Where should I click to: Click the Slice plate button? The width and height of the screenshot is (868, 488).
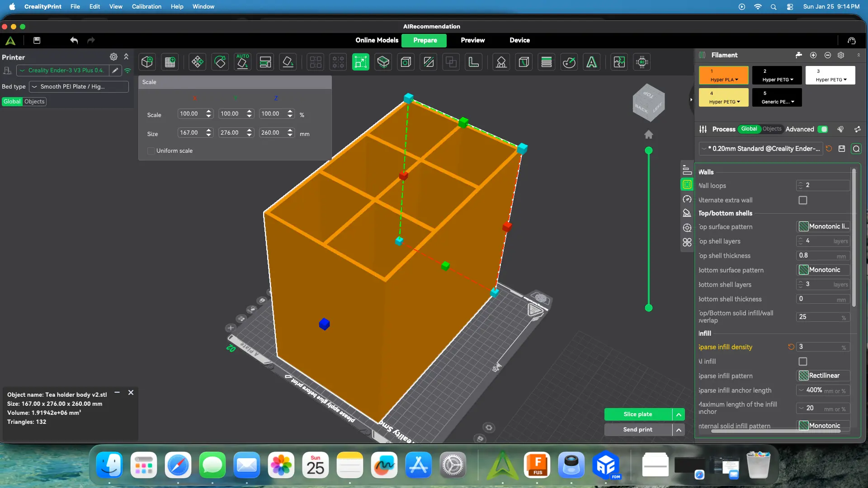638,415
